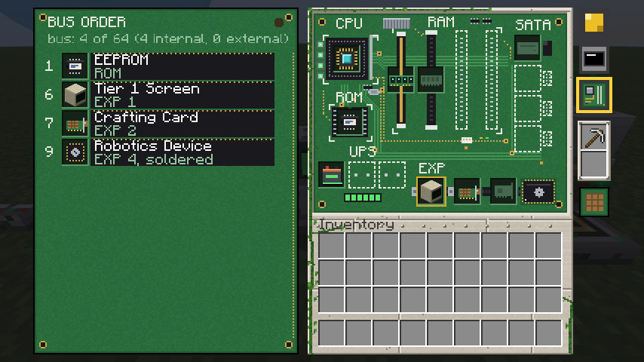Click the crafting grid icon on the sidebar
Image resolution: width=644 pixels, height=362 pixels.
[x=594, y=202]
